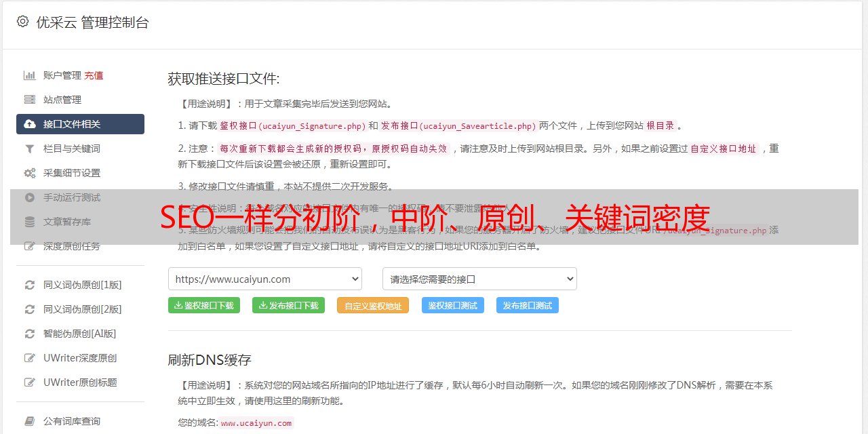Click the blue 鉴权接口测试 button
868x434 pixels.
pos(453,305)
